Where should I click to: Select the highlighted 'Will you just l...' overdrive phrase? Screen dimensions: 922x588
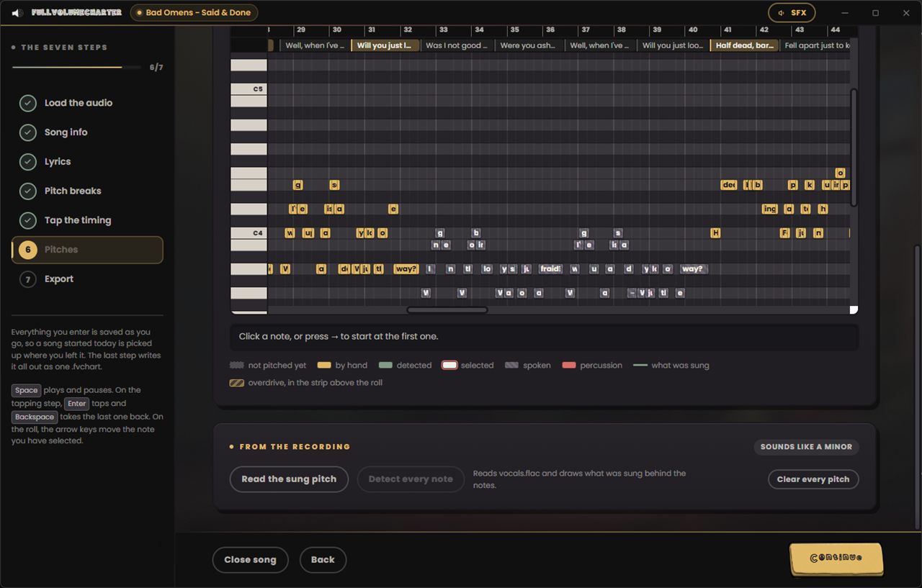(385, 45)
